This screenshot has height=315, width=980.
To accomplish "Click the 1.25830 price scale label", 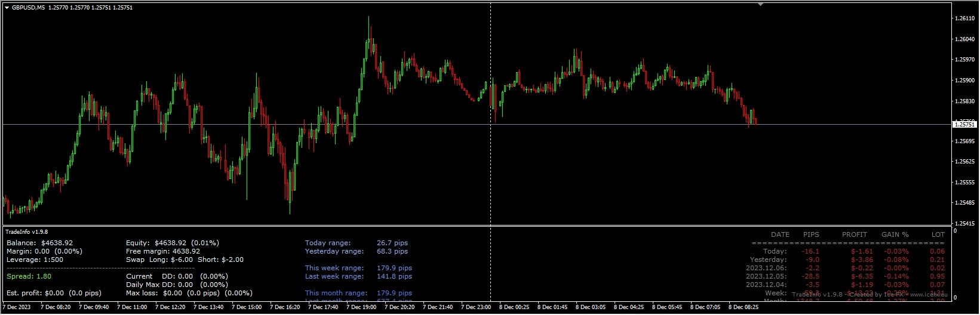I will (964, 101).
